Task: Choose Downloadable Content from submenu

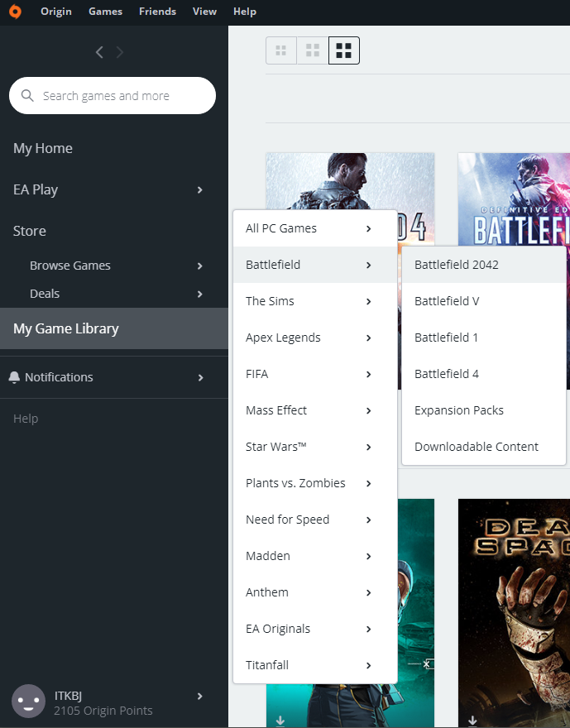Action: point(484,447)
